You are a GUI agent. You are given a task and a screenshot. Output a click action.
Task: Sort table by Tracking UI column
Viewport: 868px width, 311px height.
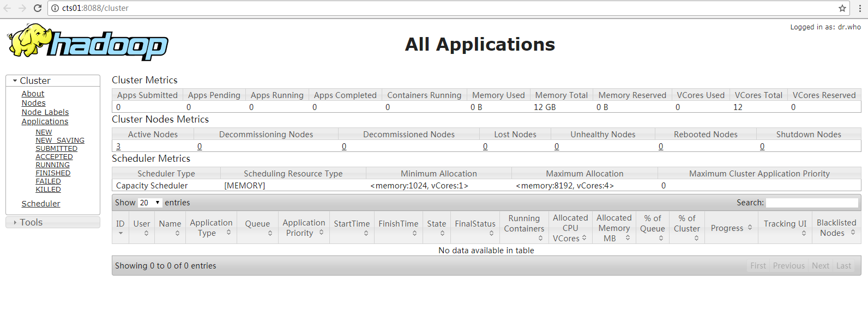coord(785,228)
